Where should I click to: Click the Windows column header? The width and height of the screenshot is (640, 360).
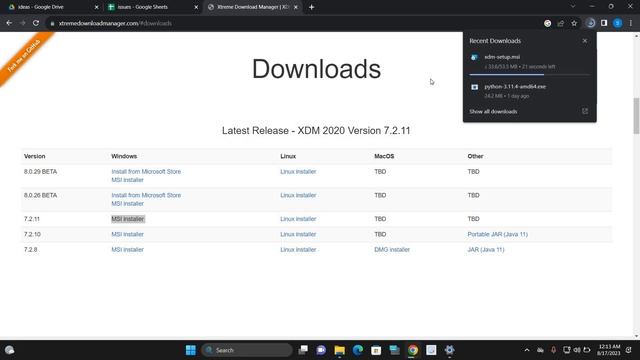tap(124, 156)
